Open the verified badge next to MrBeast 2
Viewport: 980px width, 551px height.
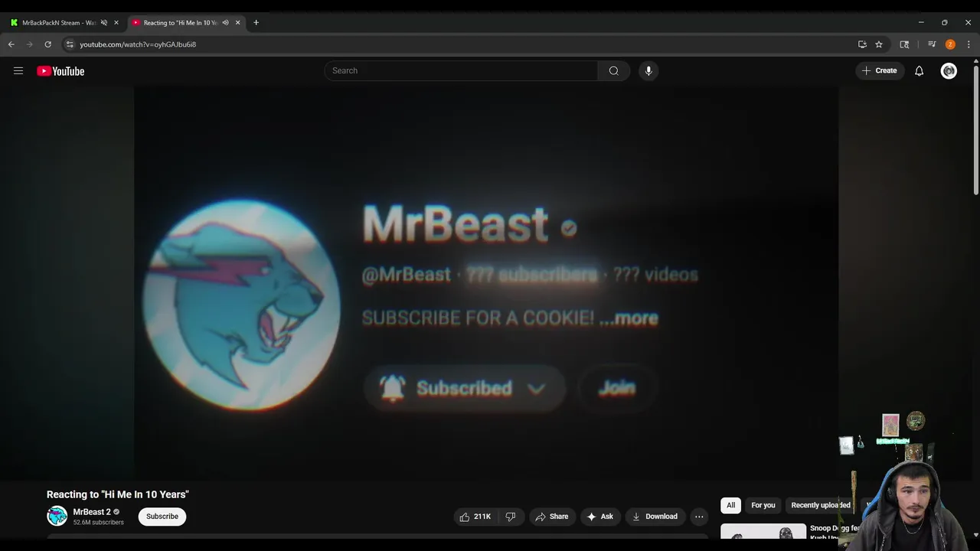[x=116, y=512]
